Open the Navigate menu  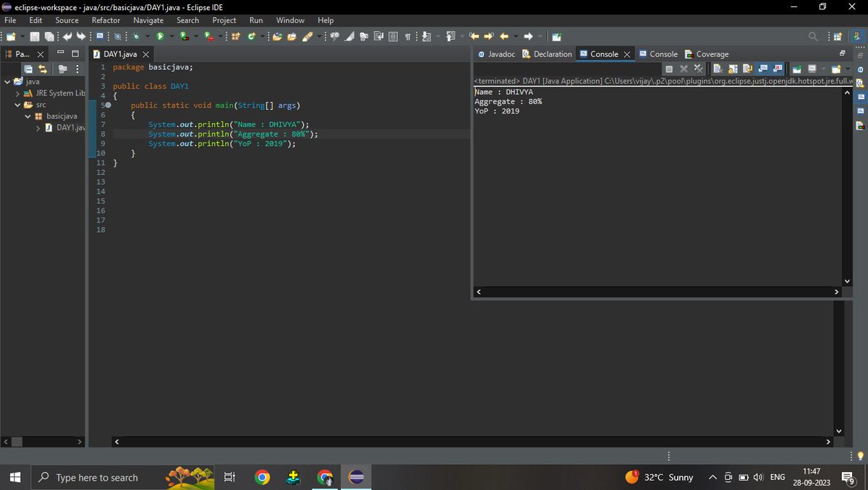click(x=148, y=20)
